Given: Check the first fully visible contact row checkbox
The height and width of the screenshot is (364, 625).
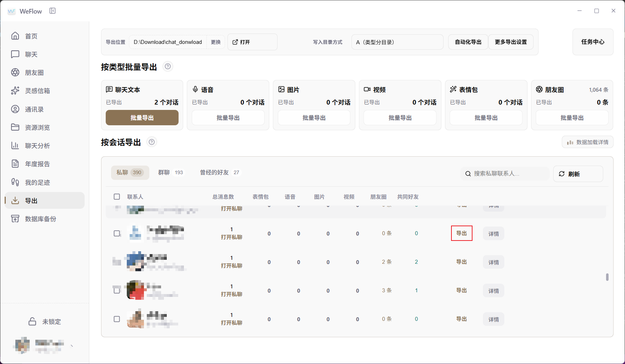Looking at the screenshot, I should click(117, 233).
